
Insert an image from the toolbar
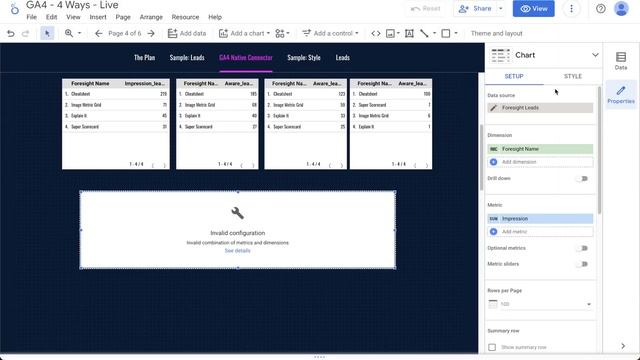click(x=390, y=33)
